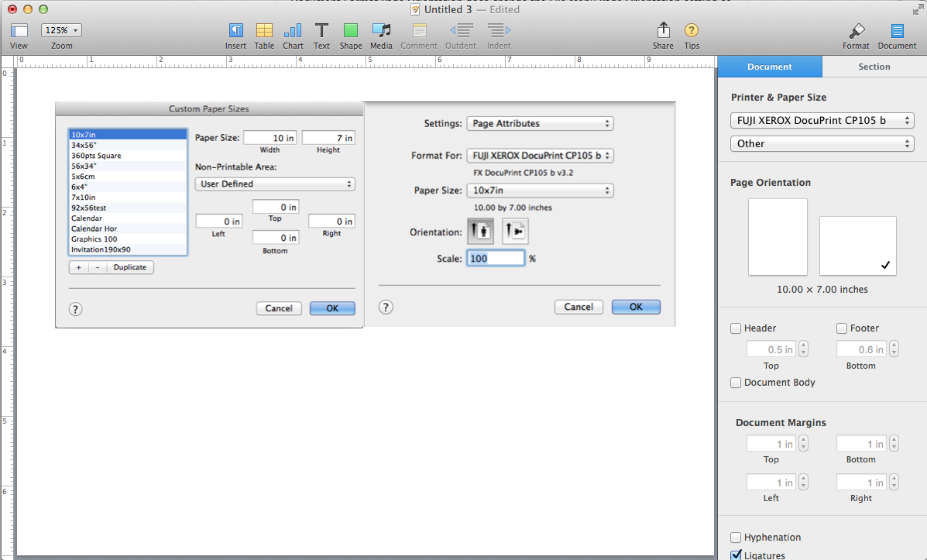This screenshot has height=560, width=927.
Task: Select 34x56" in paper size list
Action: point(129,146)
